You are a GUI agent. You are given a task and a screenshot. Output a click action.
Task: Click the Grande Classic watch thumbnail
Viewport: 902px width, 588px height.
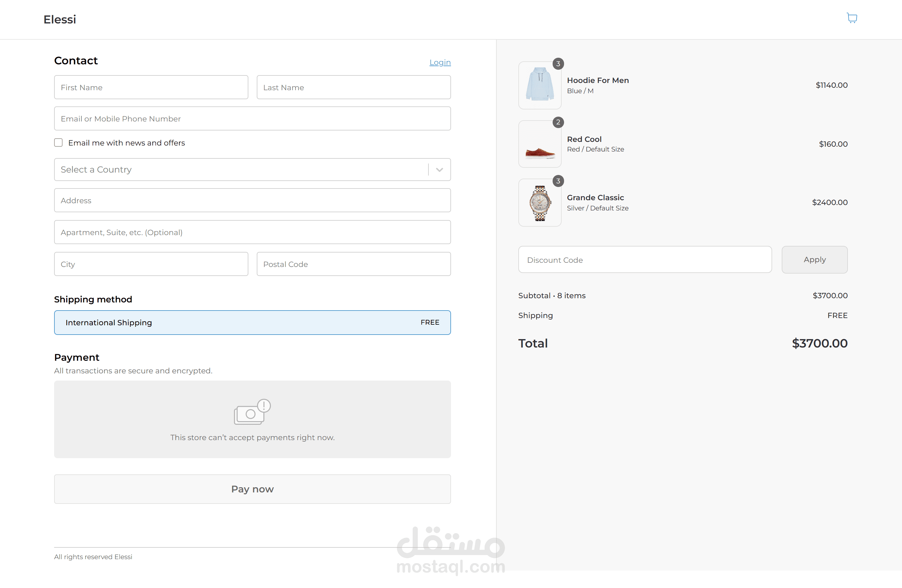(x=539, y=203)
